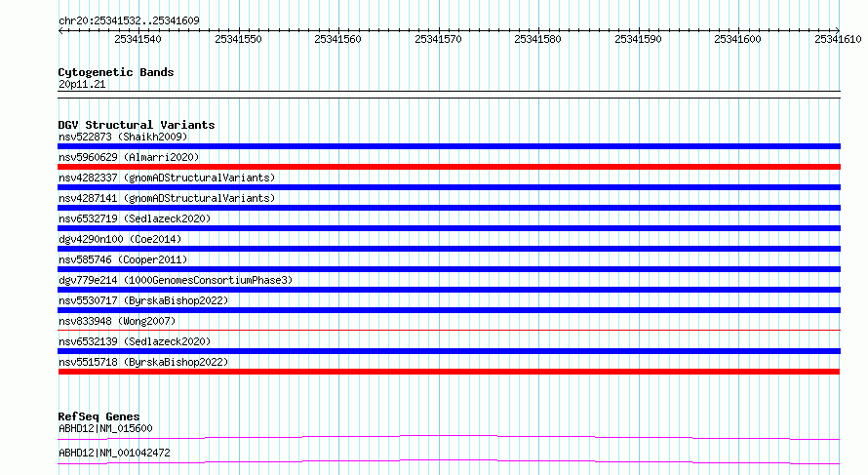Click ruler position 25341580
This screenshot has width=868, height=475.
click(537, 39)
